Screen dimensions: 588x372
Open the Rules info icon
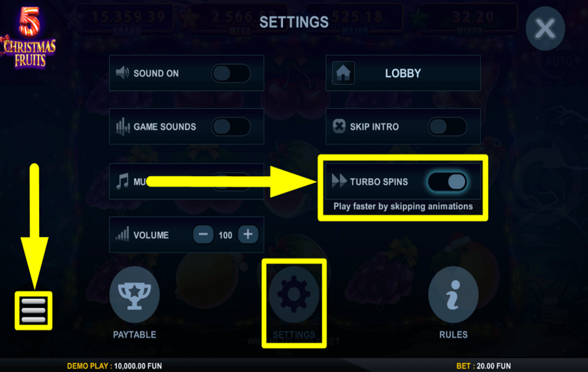click(x=453, y=295)
